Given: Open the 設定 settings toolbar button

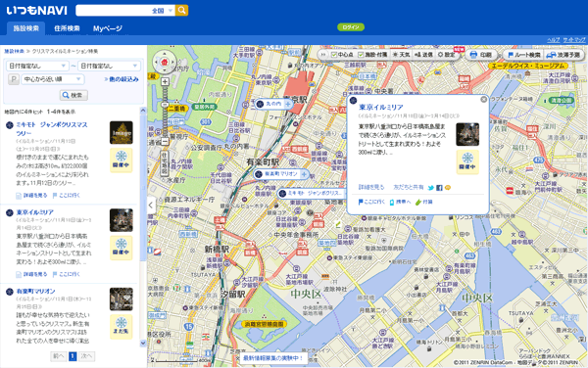Looking at the screenshot, I should [x=446, y=55].
